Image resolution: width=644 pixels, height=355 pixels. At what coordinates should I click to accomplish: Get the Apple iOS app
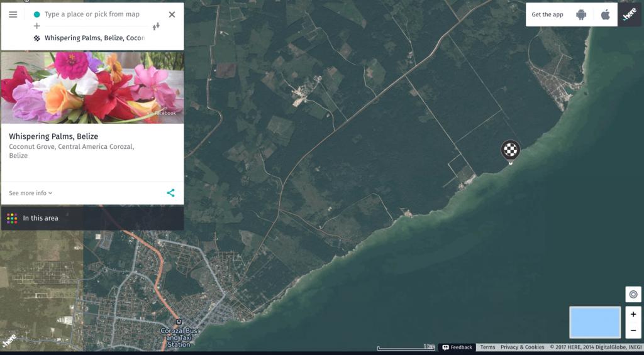click(x=605, y=14)
